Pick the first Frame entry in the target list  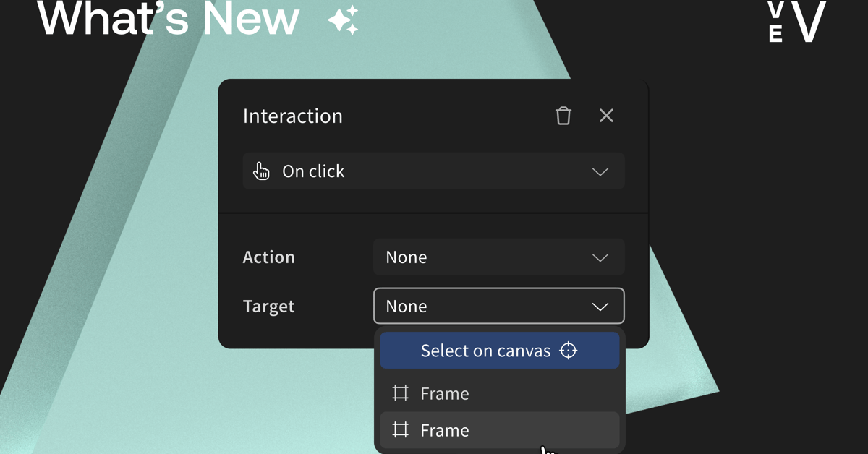[444, 393]
